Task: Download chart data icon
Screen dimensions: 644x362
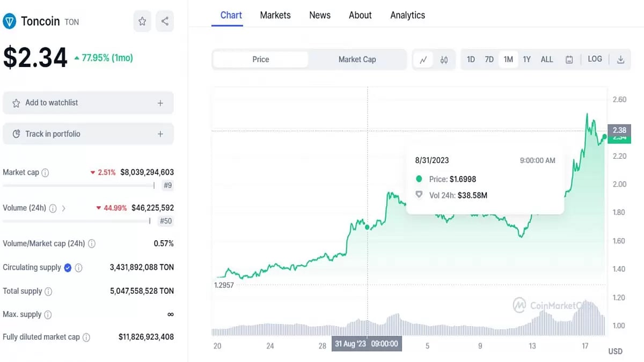Action: coord(620,60)
